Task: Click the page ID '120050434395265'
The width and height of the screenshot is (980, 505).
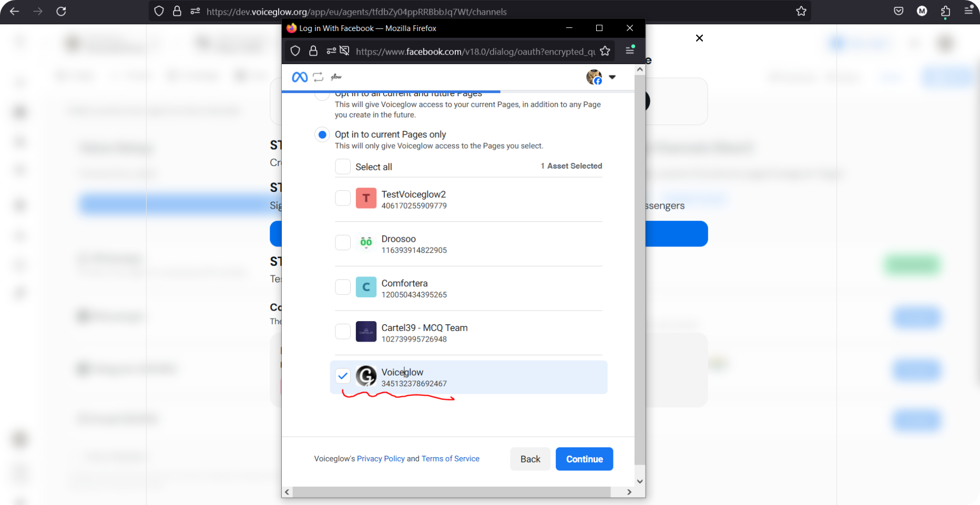Action: pos(414,295)
